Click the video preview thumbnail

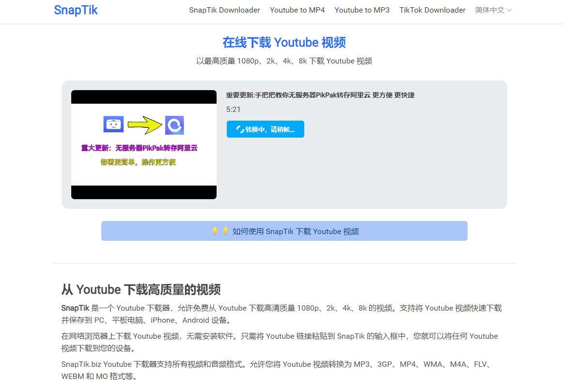(x=144, y=144)
